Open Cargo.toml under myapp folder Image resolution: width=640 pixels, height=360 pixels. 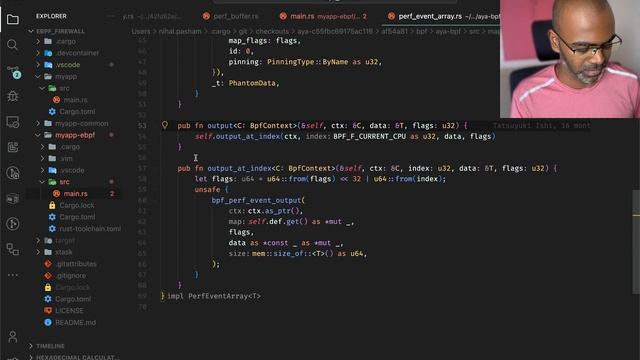coord(77,111)
